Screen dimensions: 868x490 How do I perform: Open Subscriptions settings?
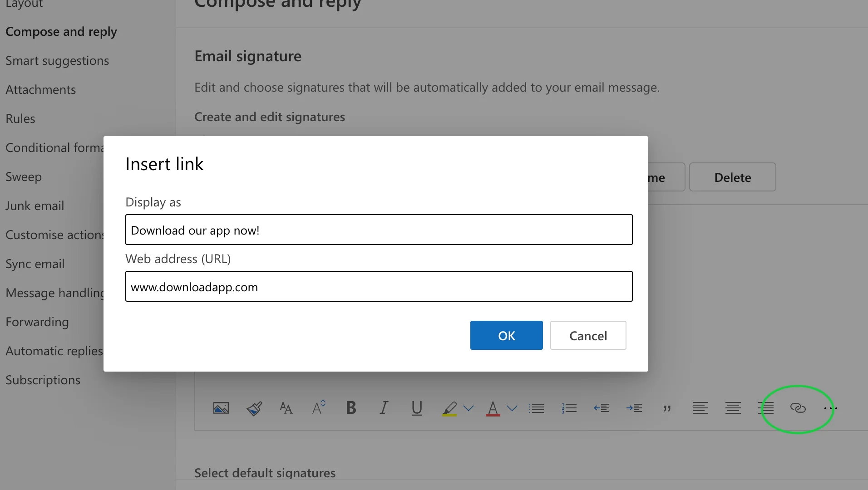[x=43, y=380]
